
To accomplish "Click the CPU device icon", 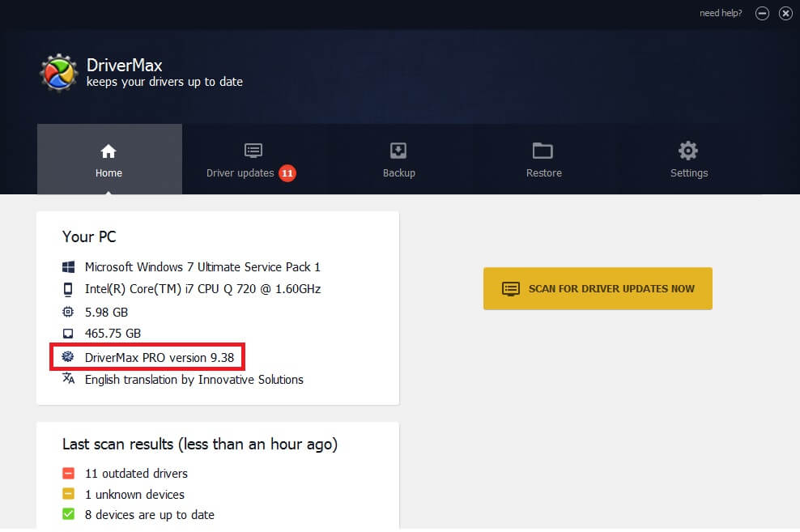I will pos(68,289).
